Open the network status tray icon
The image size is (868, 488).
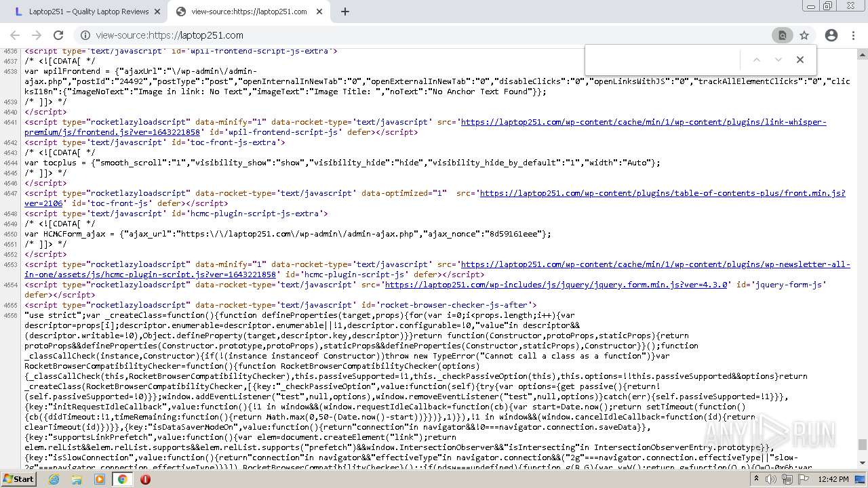[x=787, y=479]
